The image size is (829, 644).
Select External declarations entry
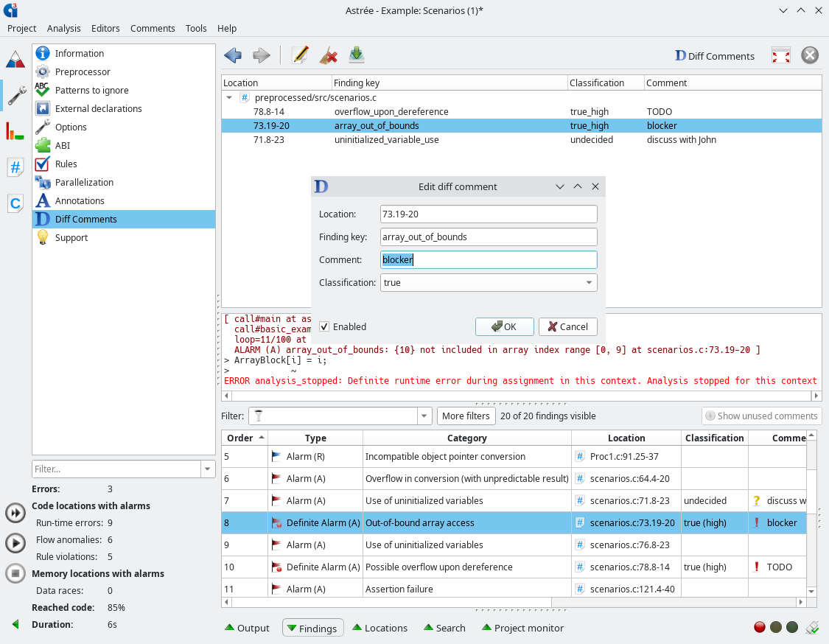click(124, 108)
